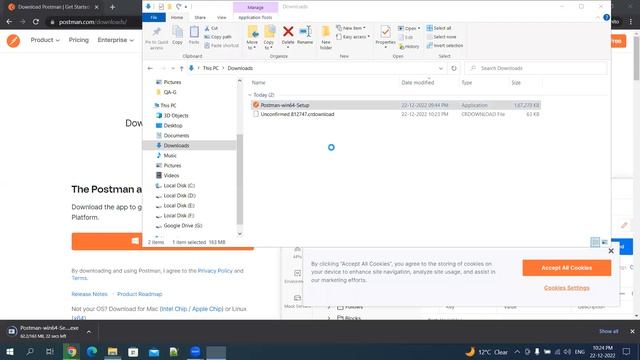Open the Privacy Policy link
This screenshot has height=360, width=640.
coord(215,271)
